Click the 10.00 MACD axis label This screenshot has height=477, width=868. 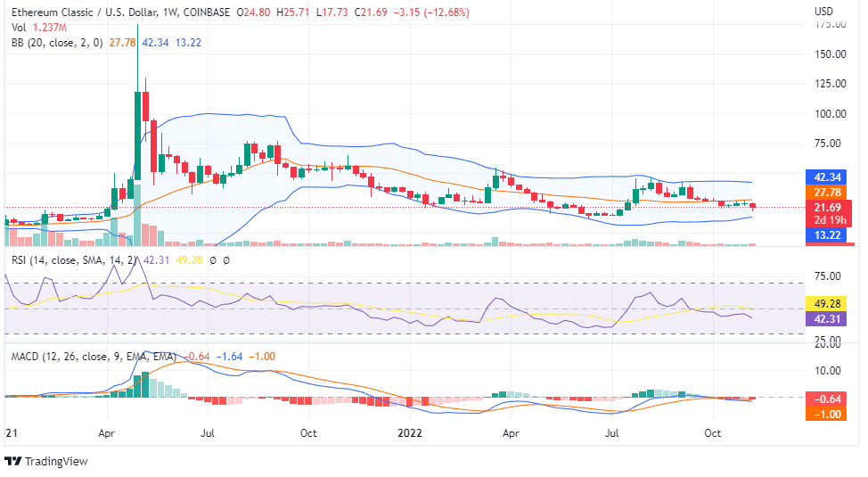pyautogui.click(x=828, y=371)
